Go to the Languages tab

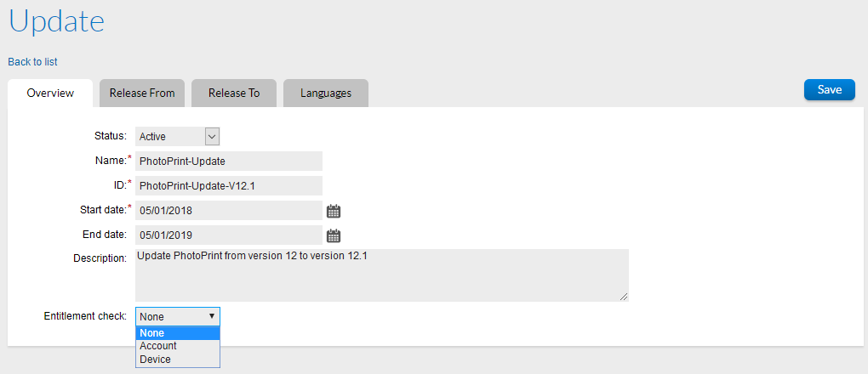point(326,93)
